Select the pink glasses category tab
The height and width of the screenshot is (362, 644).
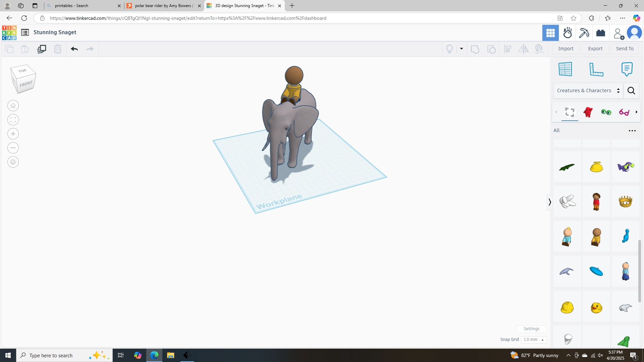[x=624, y=112]
